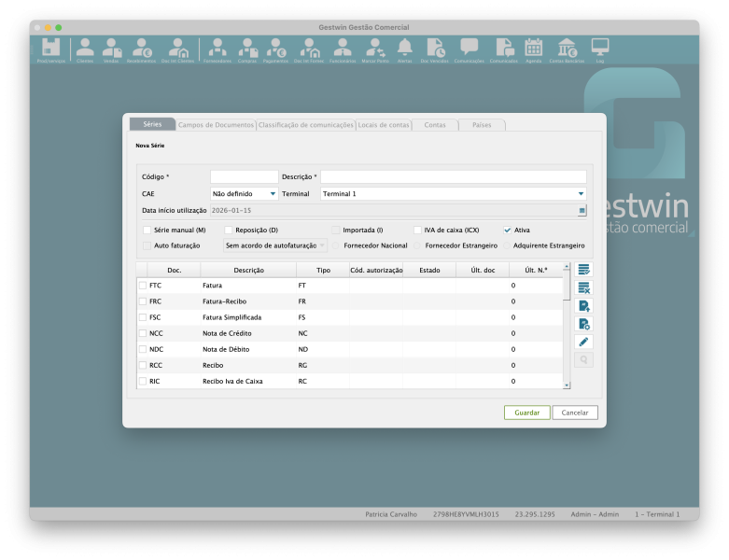The image size is (729, 560).
Task: Check the IVA de caixa (ICX) checkbox
Action: (417, 230)
